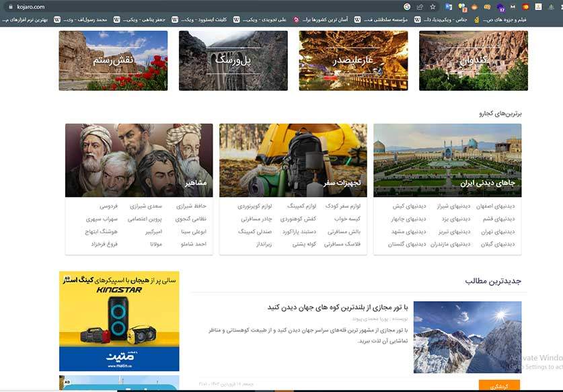Open the red round extension icon
This screenshot has height=392, width=563.
(x=525, y=7)
